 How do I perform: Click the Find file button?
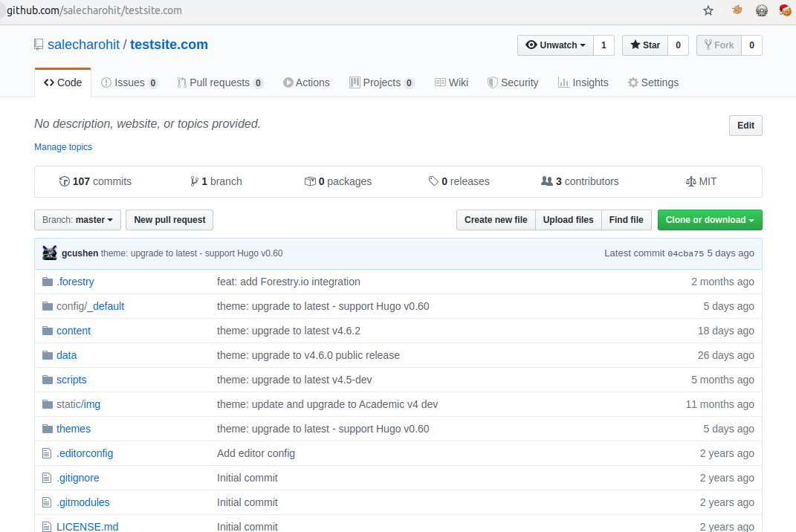pos(627,220)
